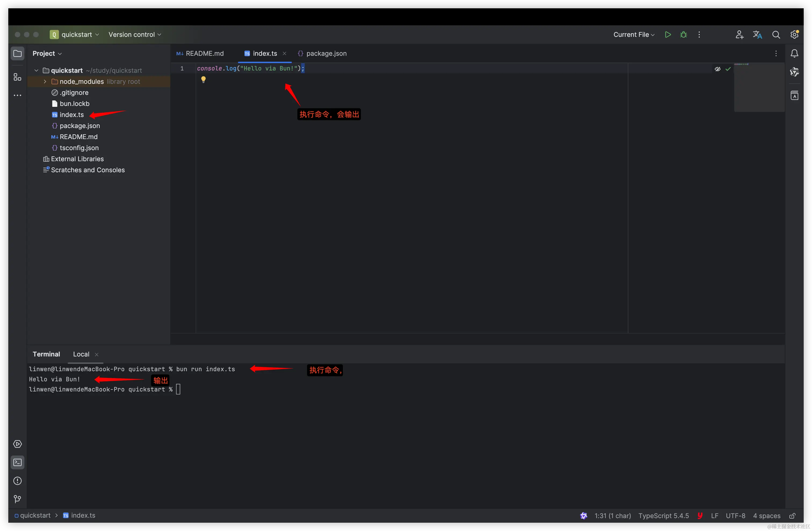This screenshot has height=531, width=812.
Task: Open the Git tool window icon
Action: 17,499
